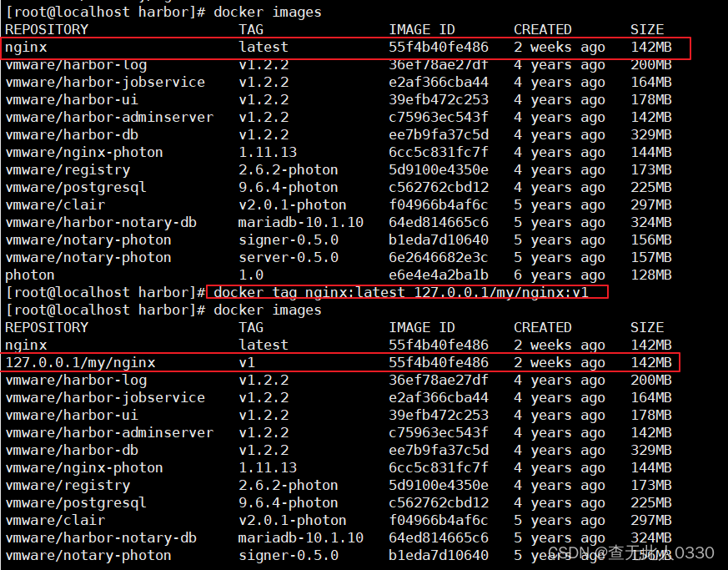The image size is (728, 570).
Task: Select the 127.0.0.1/my/nginx repository name
Action: coord(80,362)
